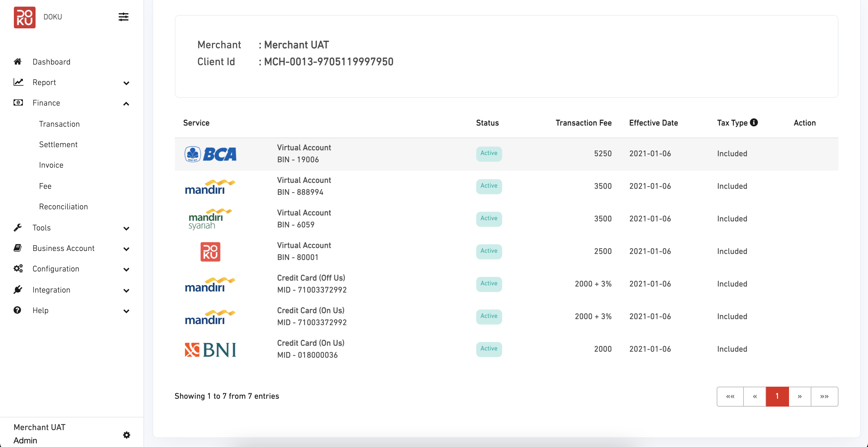868x447 pixels.
Task: Click mandiri logo in Credit Card (On Us) row
Action: [210, 317]
